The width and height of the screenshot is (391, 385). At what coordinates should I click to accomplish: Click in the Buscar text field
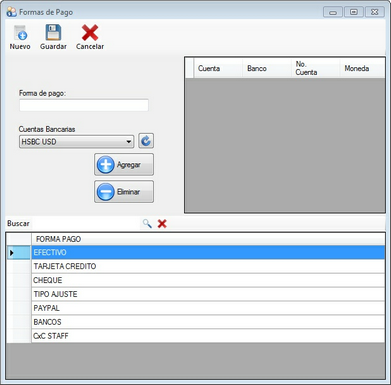86,223
